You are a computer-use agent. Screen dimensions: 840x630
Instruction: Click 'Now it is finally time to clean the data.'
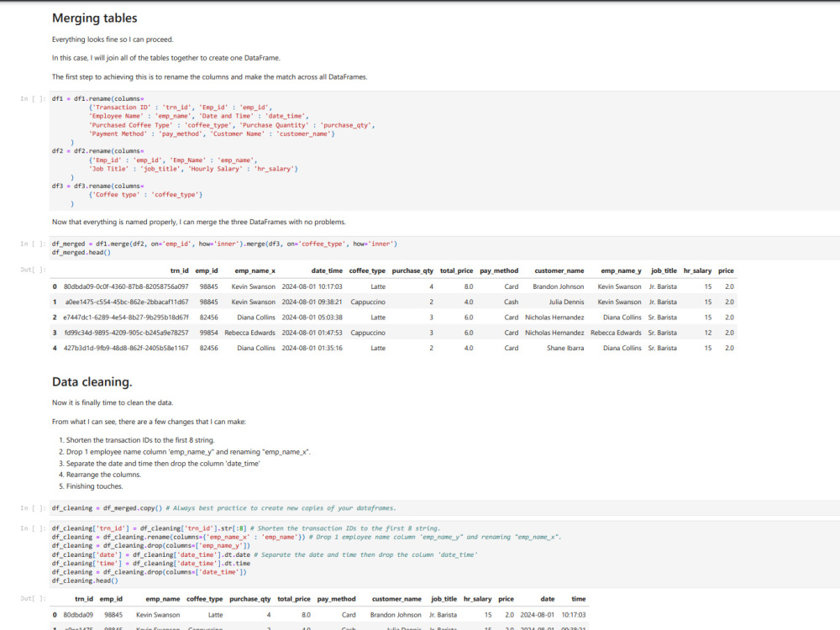(113, 403)
